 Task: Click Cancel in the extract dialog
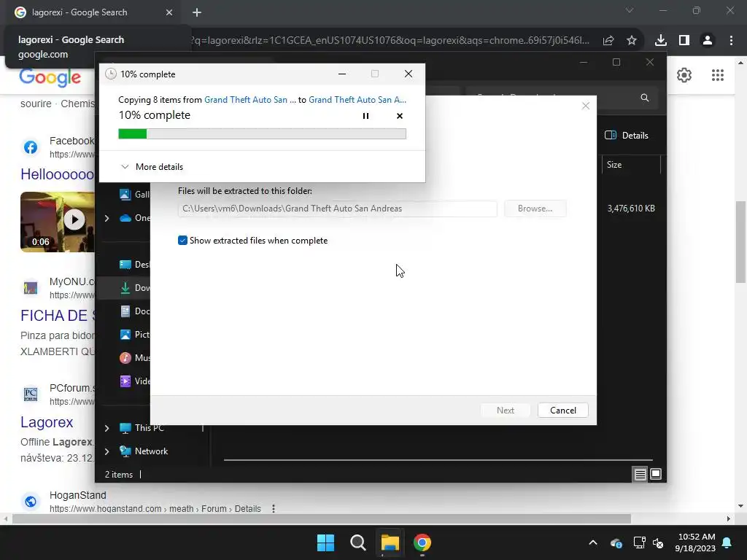point(562,411)
